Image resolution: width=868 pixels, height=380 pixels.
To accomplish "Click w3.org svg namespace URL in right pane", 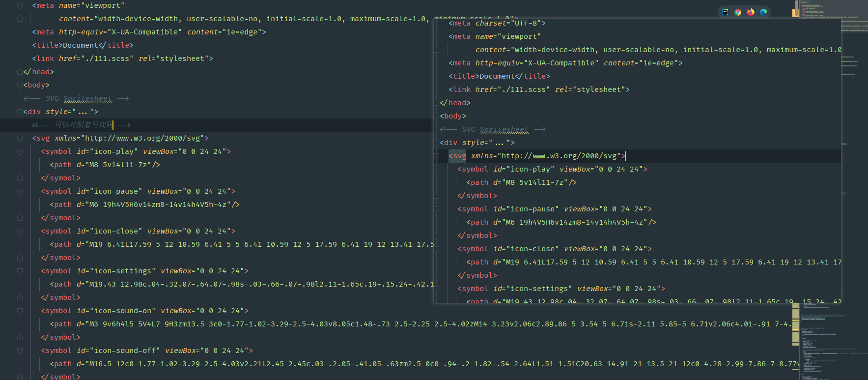I will pyautogui.click(x=561, y=156).
